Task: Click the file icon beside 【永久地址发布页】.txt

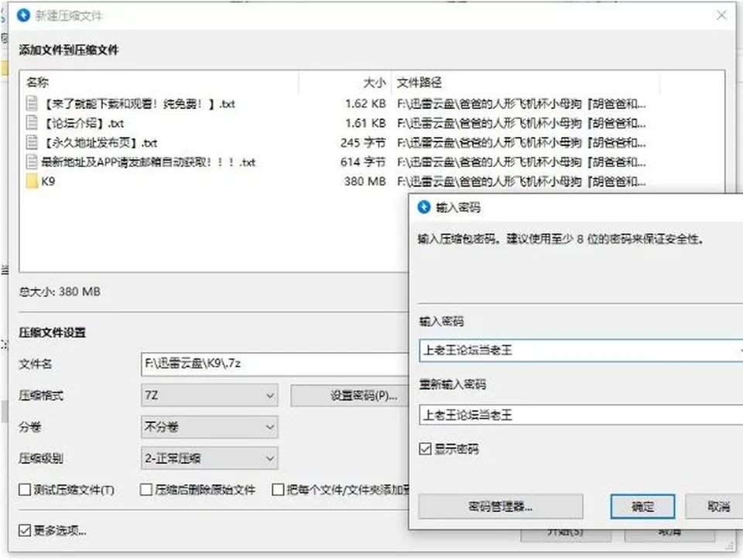Action: (32, 142)
